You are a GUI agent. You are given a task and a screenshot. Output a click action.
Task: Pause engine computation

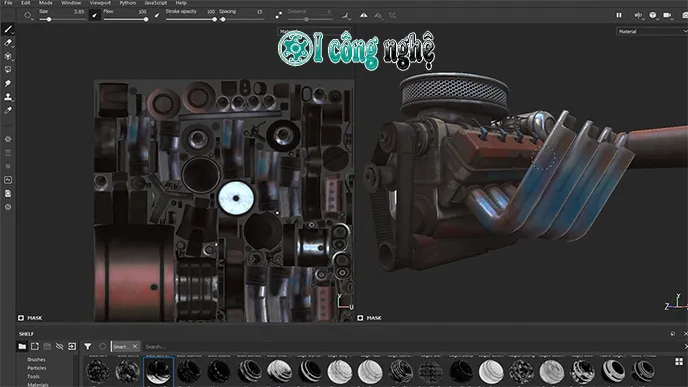click(619, 15)
